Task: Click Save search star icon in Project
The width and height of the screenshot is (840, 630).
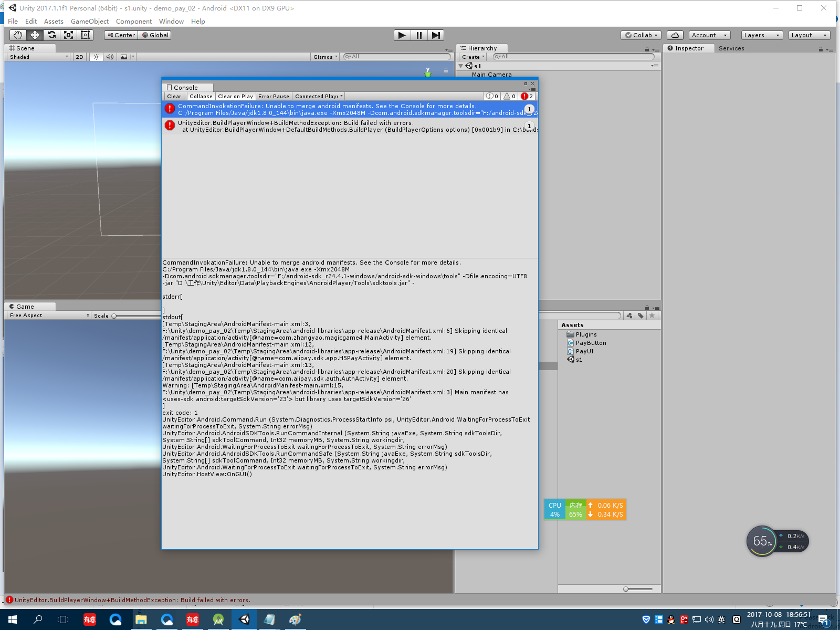Action: [652, 316]
